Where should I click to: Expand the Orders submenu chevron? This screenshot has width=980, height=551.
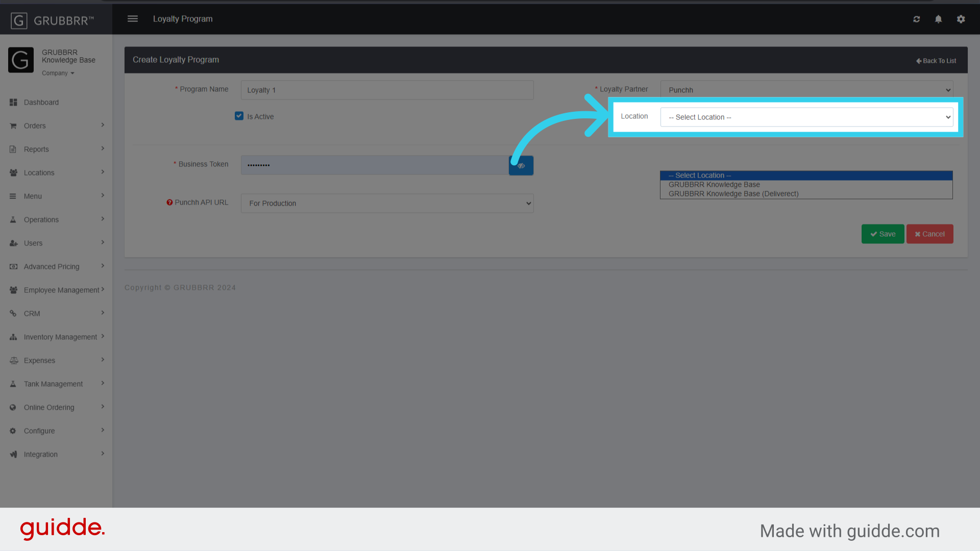(x=103, y=125)
